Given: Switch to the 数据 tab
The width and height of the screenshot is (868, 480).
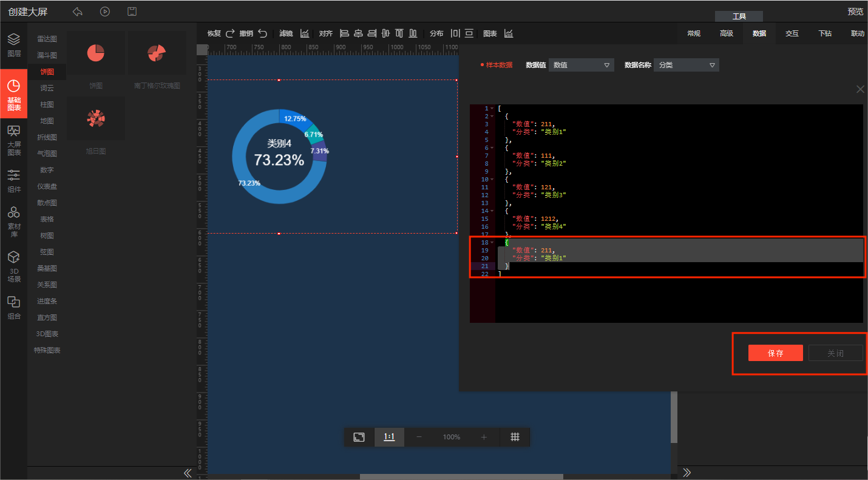Looking at the screenshot, I should [x=759, y=33].
